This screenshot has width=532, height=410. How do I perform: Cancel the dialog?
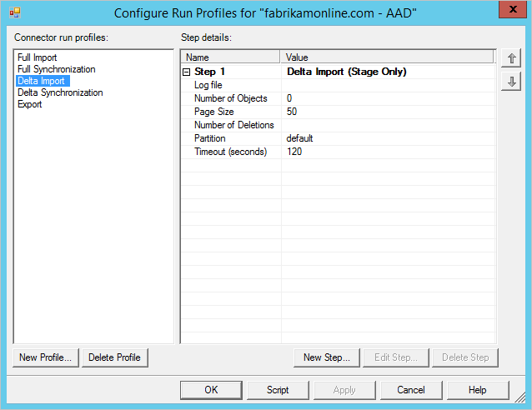tap(411, 390)
